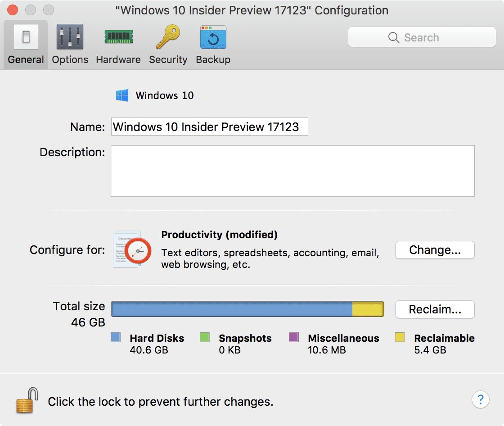The image size is (504, 426).
Task: Click the padlock to prevent changes
Action: [x=27, y=400]
